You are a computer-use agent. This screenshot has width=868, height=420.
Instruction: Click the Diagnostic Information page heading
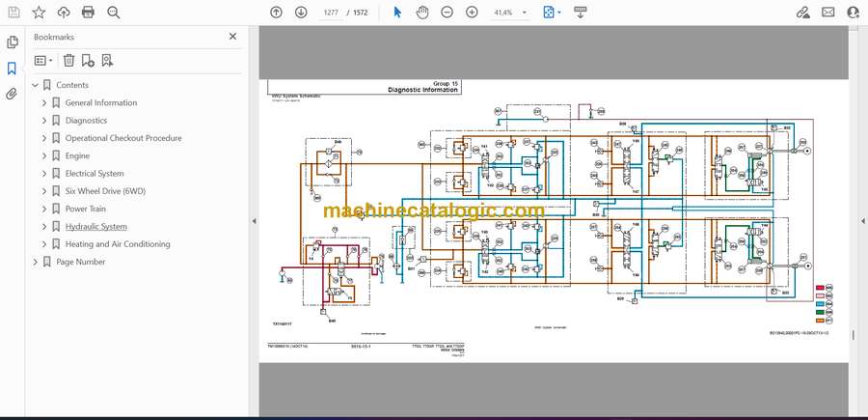(x=422, y=89)
